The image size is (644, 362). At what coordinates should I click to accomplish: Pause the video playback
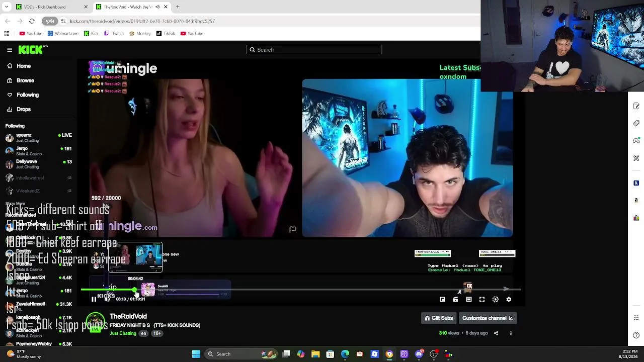coord(94,299)
